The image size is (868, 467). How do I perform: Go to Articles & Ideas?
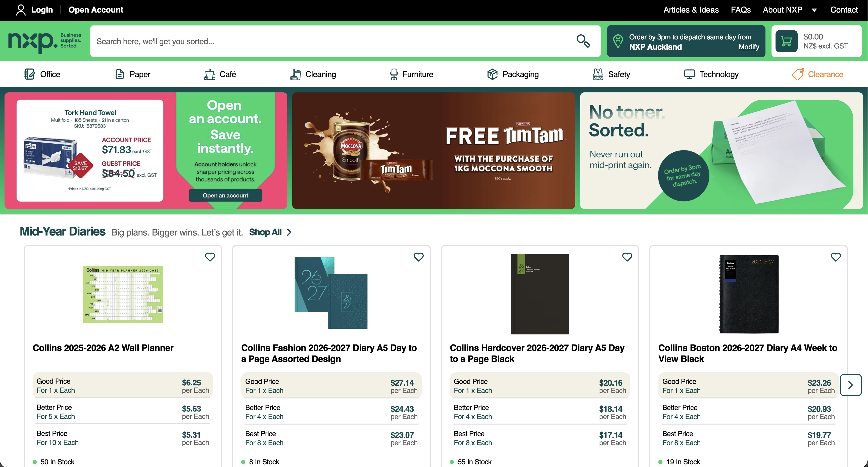[691, 10]
